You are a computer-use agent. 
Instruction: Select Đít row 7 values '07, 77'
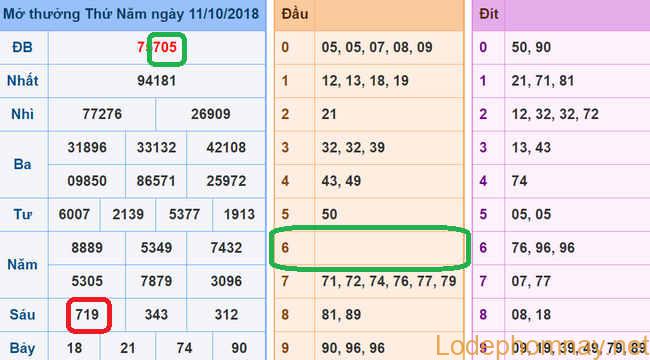point(531,281)
